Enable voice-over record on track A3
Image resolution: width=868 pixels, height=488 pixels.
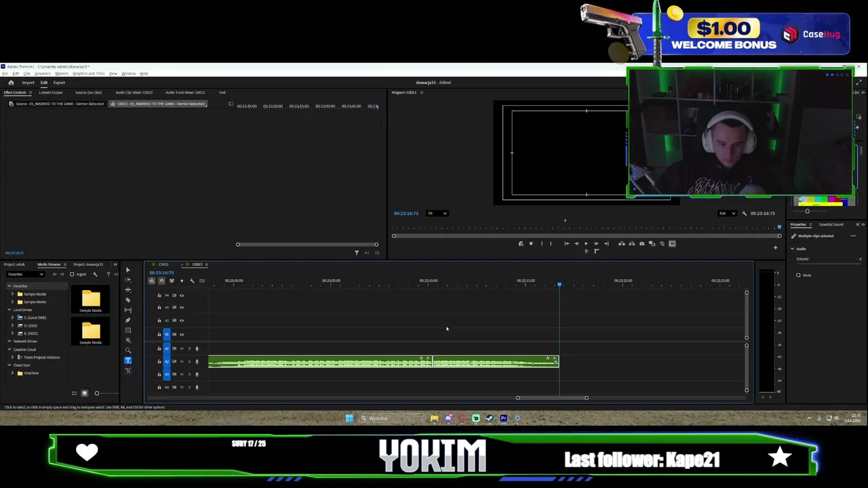click(197, 374)
